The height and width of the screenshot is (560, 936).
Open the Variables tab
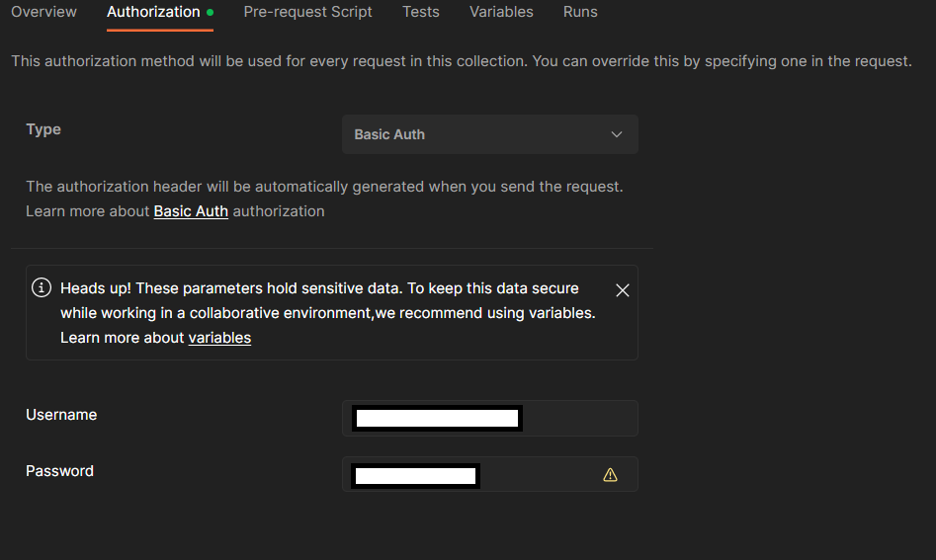(501, 12)
